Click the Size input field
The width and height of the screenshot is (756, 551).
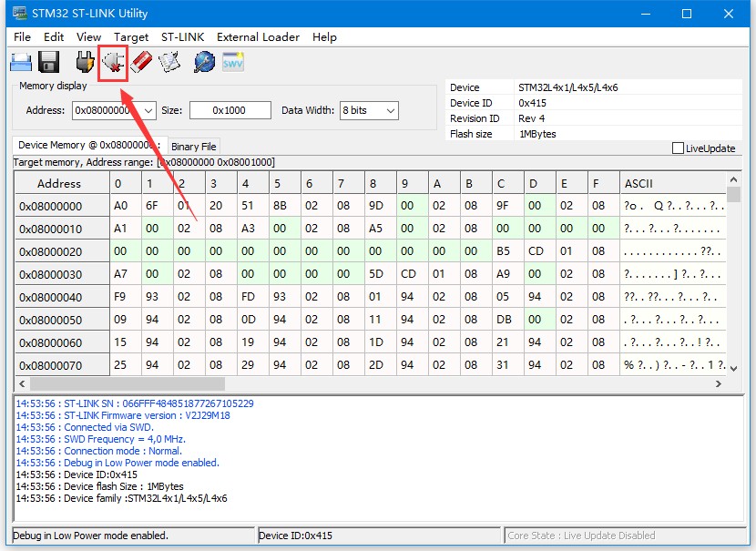pos(230,110)
